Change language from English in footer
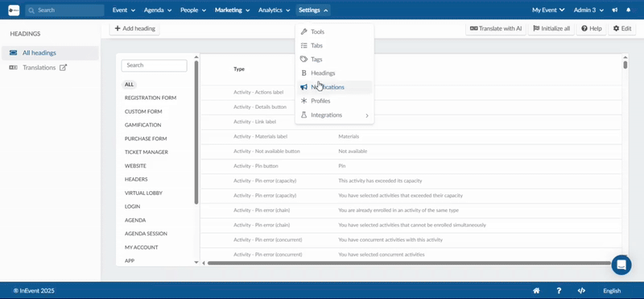644x299 pixels. (x=612, y=291)
